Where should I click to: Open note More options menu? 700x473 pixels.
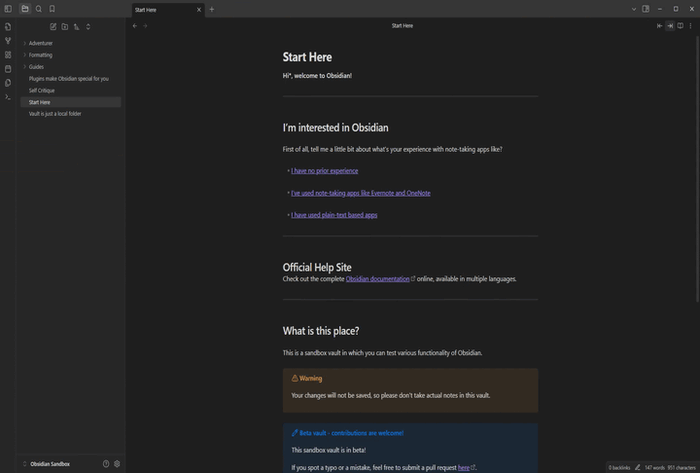click(691, 26)
